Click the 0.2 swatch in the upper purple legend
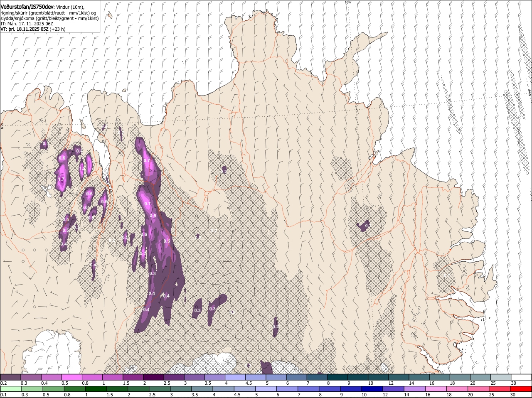Image resolution: width=532 pixels, height=398 pixels. coord(10,377)
